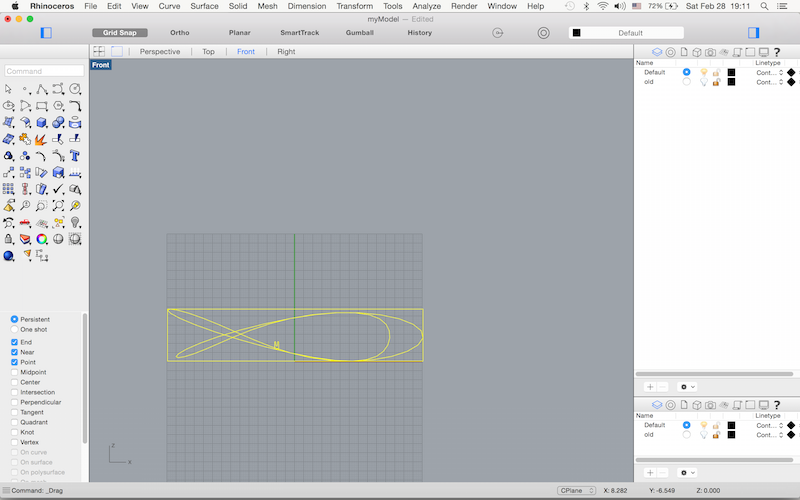Switch to the Perspective viewport tab
Viewport: 800px width, 500px height.
tap(160, 52)
